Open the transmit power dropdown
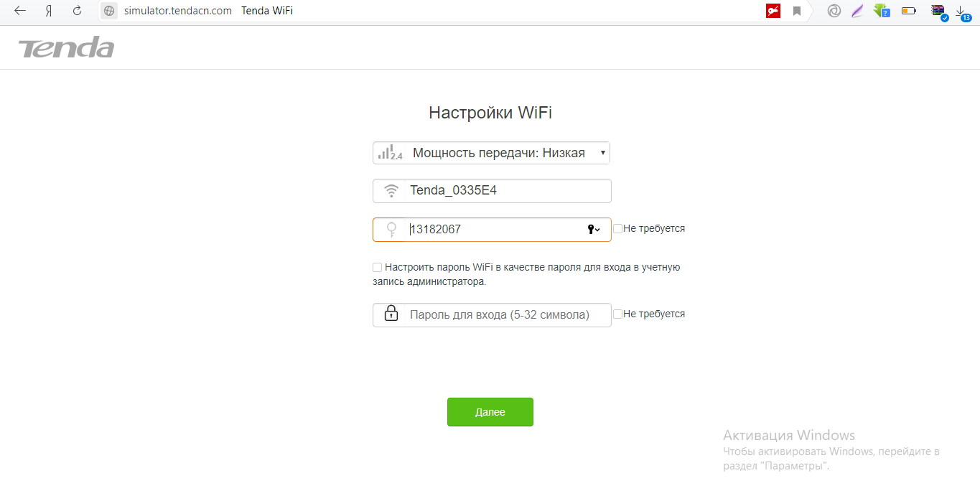The width and height of the screenshot is (980, 496). tap(492, 153)
